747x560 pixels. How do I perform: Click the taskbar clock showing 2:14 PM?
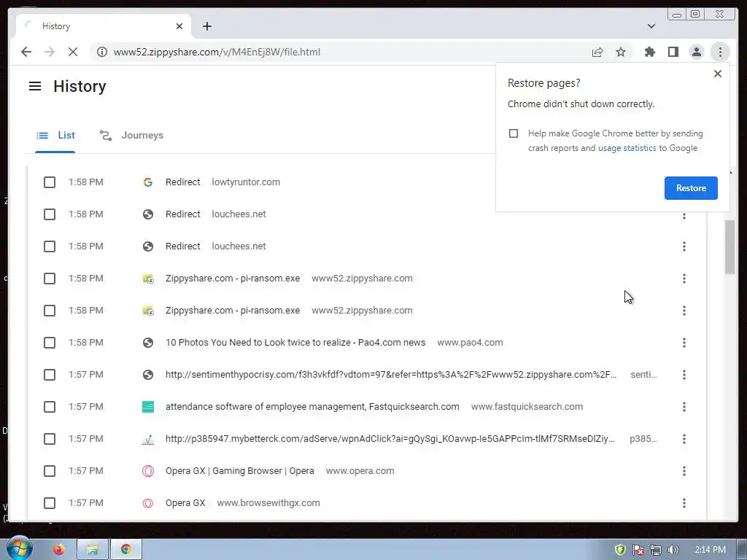point(710,550)
